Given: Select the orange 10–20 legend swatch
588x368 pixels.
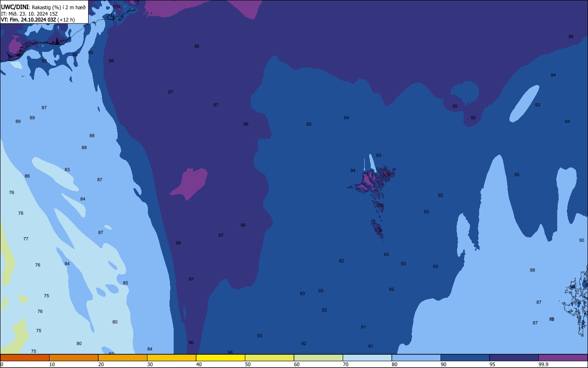Looking at the screenshot, I should 73,357.
